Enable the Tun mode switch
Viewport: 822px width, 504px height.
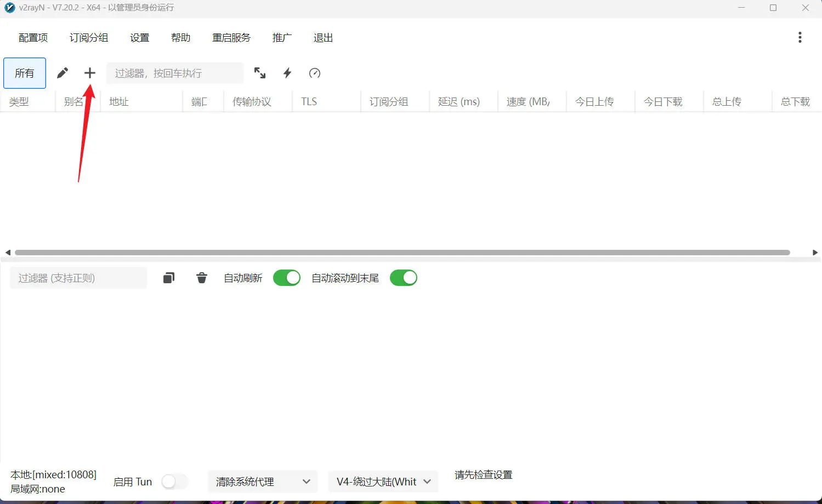click(x=175, y=482)
